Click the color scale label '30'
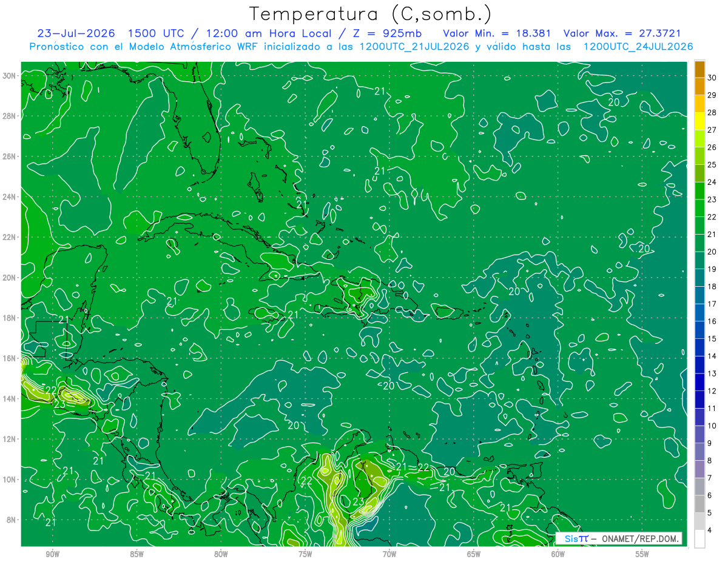 (x=712, y=77)
